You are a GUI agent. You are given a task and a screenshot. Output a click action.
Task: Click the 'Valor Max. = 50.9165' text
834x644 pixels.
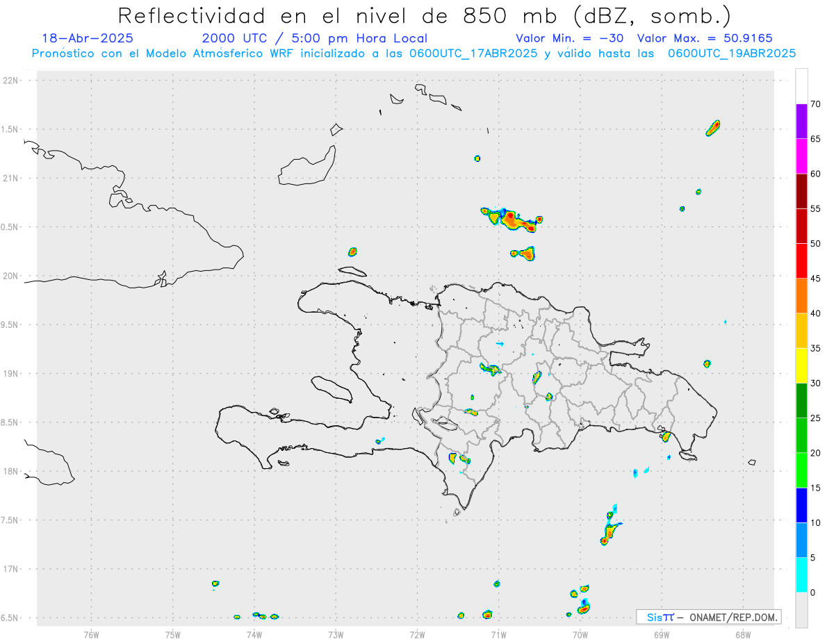pos(705,38)
